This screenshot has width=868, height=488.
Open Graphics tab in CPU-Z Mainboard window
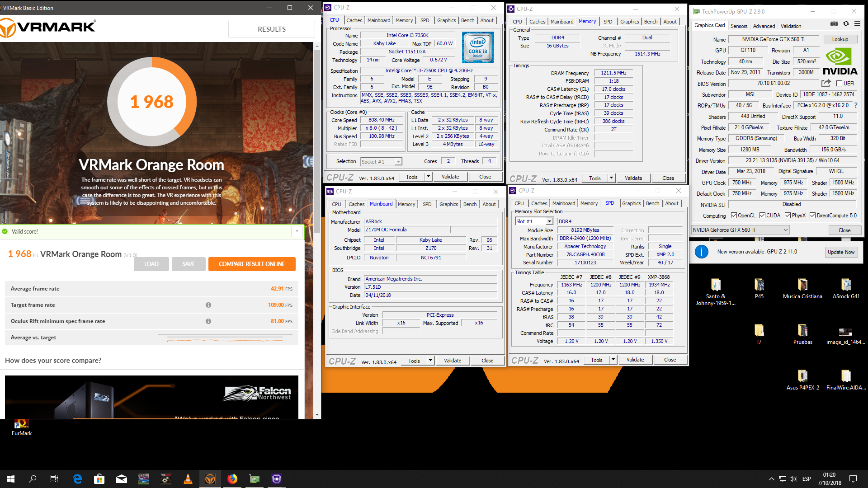(x=448, y=204)
